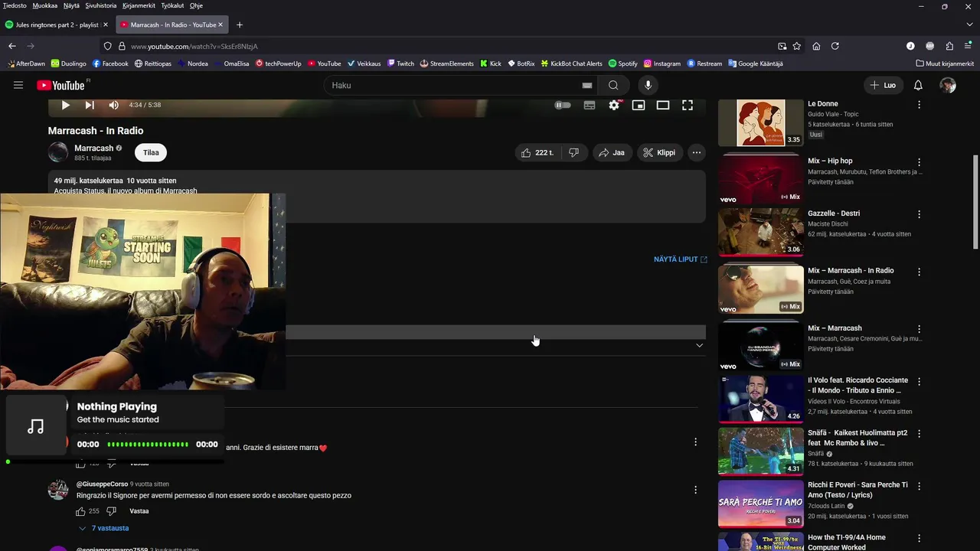
Task: Open Sivuhistoria menu
Action: tap(101, 5)
